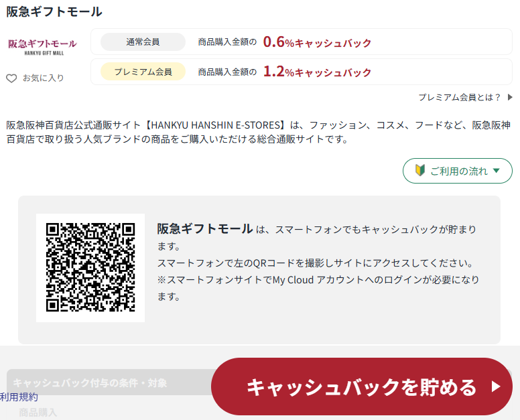This screenshot has width=520, height=420.
Task: Click the green beginner mark icon
Action: pos(420,171)
